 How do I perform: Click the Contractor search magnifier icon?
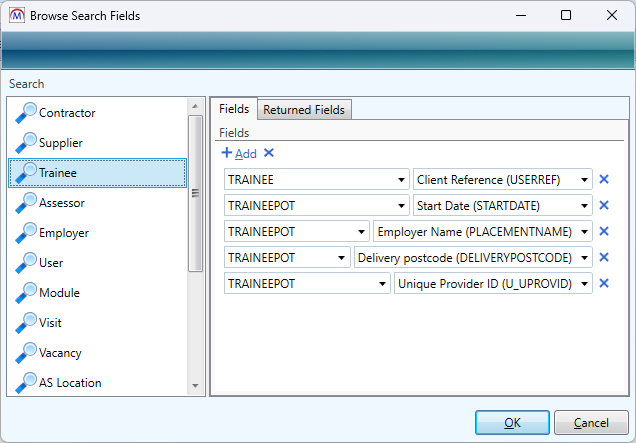click(24, 112)
